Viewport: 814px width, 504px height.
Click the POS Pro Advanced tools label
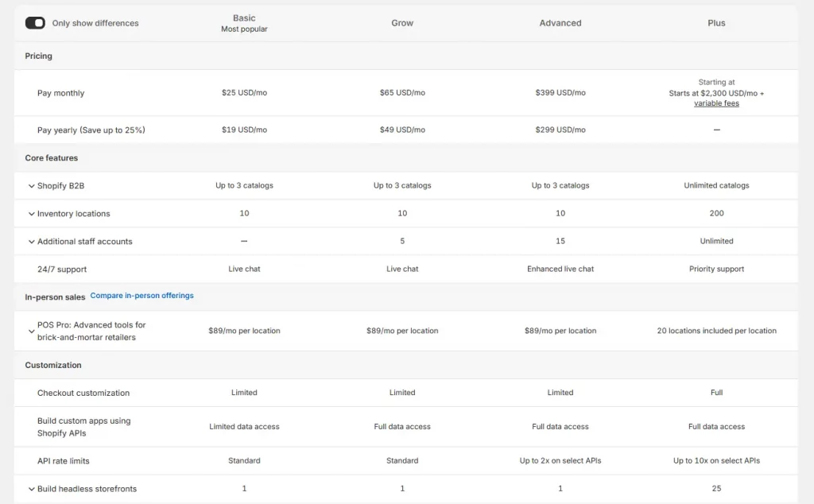[91, 331]
